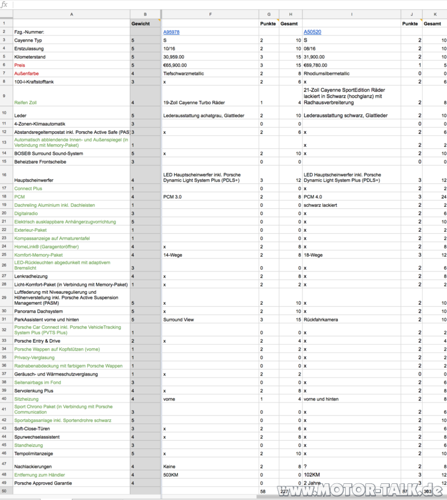Select the 'PCM 4.0' cell
This screenshot has width=447, height=500.
pos(351,197)
